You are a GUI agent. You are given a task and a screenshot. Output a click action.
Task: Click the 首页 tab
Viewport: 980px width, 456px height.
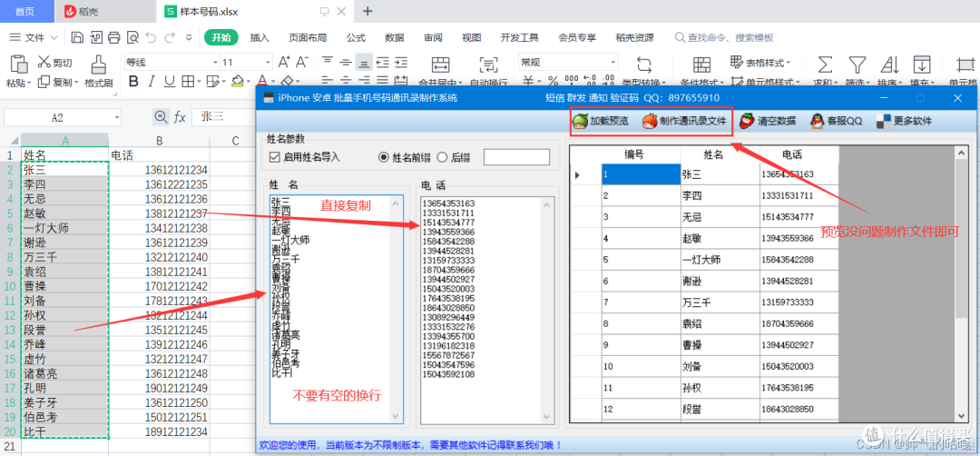[24, 11]
